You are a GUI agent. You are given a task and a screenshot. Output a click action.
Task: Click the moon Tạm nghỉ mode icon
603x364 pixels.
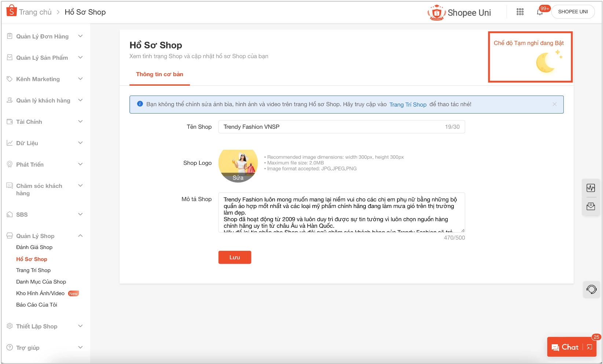(548, 61)
